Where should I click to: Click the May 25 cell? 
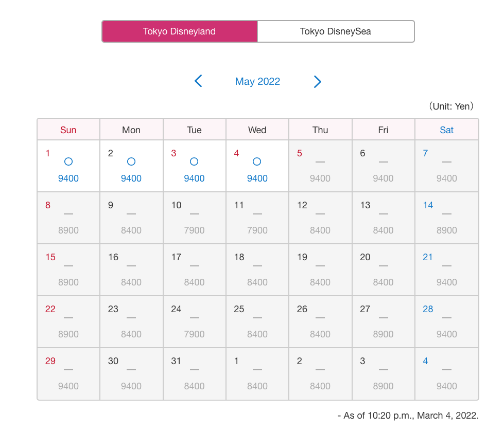(257, 322)
